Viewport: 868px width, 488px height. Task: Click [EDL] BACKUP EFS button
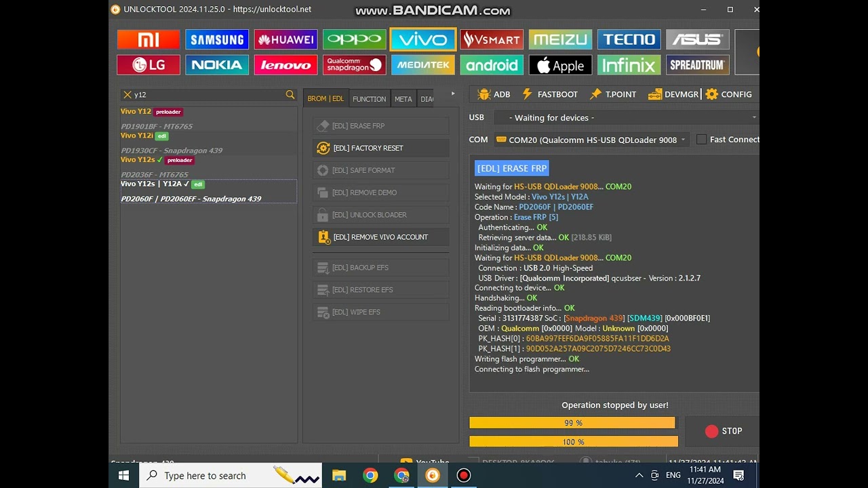380,268
